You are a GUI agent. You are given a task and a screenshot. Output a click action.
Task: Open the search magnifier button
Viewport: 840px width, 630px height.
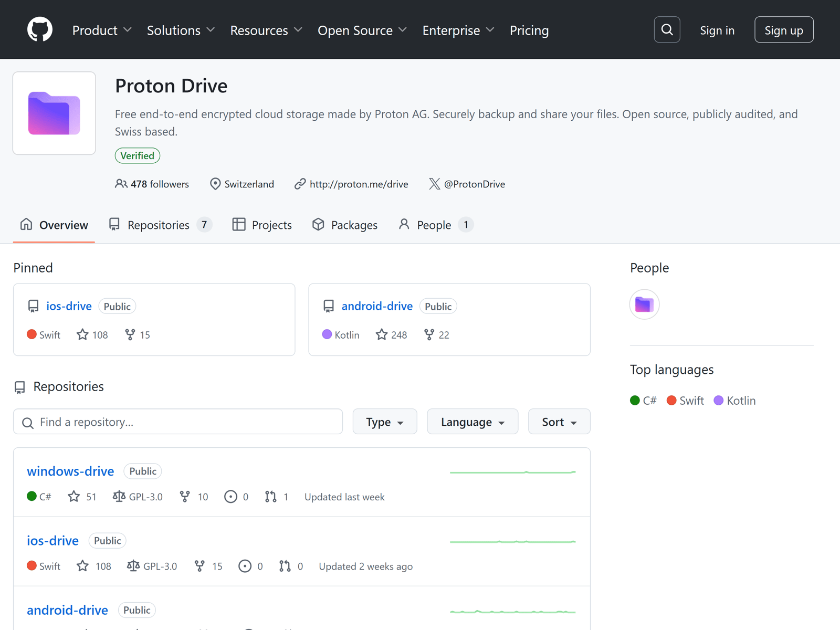click(667, 30)
